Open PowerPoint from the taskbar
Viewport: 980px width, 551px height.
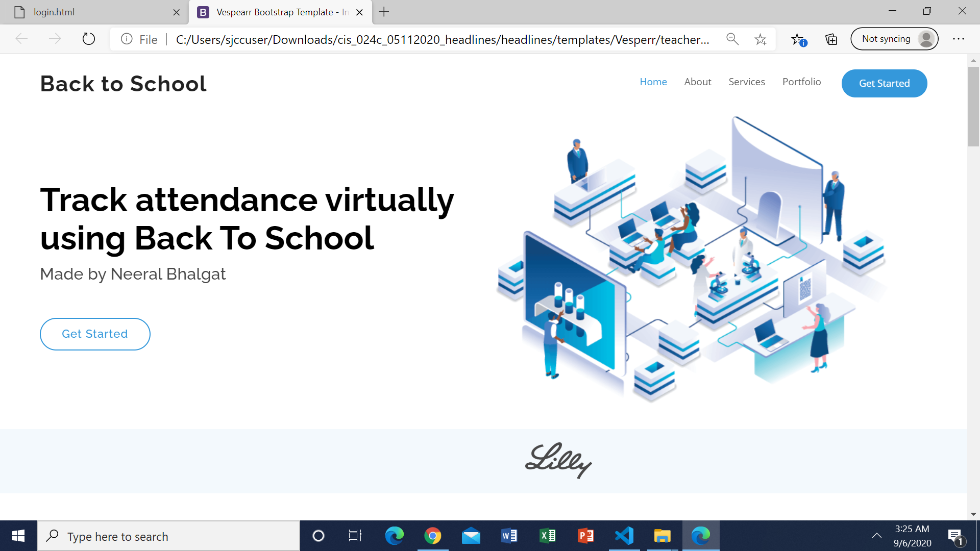click(585, 536)
